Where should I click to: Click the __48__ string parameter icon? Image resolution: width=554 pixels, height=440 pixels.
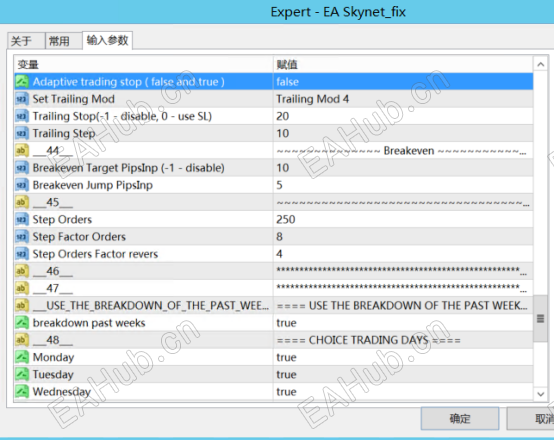[x=22, y=340]
